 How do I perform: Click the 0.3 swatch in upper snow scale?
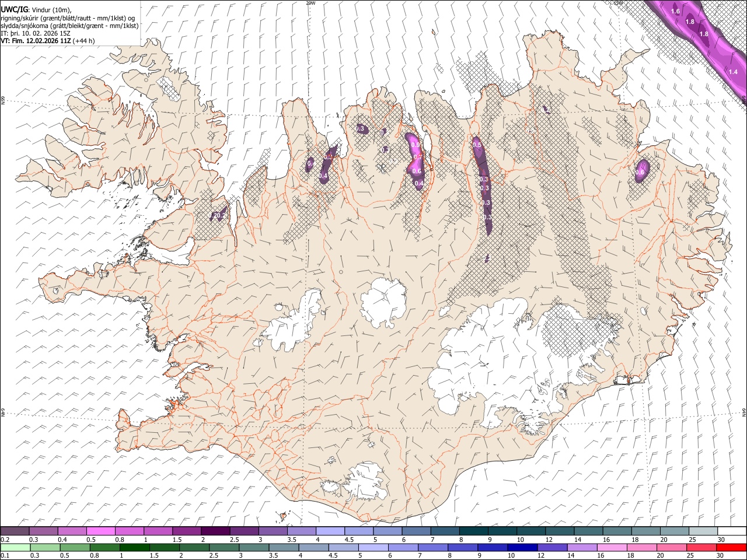point(43,531)
